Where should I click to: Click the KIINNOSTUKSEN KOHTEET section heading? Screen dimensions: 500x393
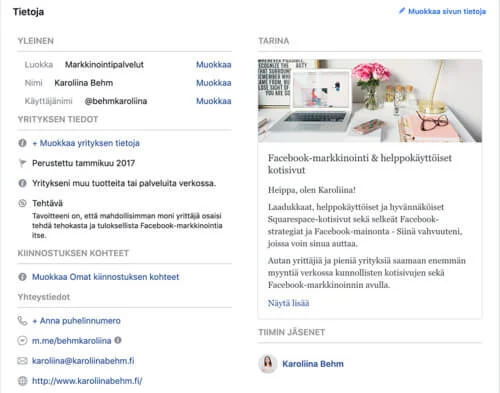(73, 253)
